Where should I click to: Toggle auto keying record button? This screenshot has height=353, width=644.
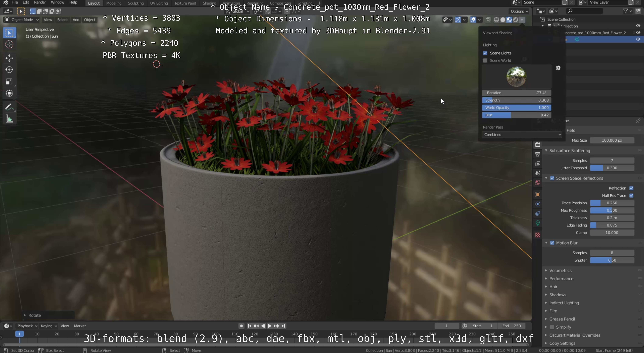coord(241,326)
